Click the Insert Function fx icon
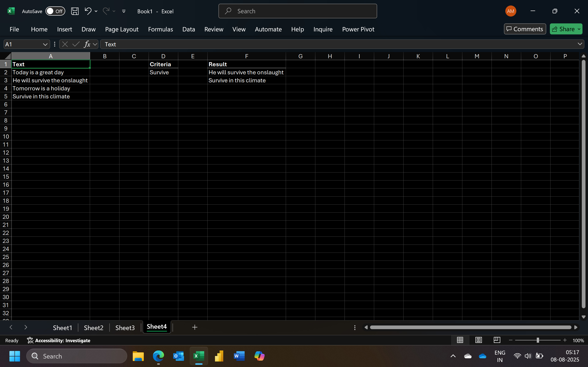588x367 pixels. (87, 44)
